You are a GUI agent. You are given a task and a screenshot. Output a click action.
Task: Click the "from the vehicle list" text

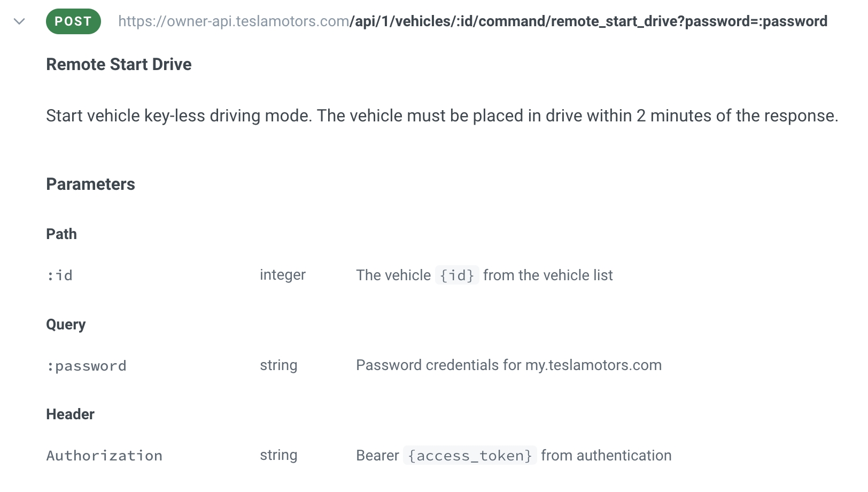click(x=548, y=275)
